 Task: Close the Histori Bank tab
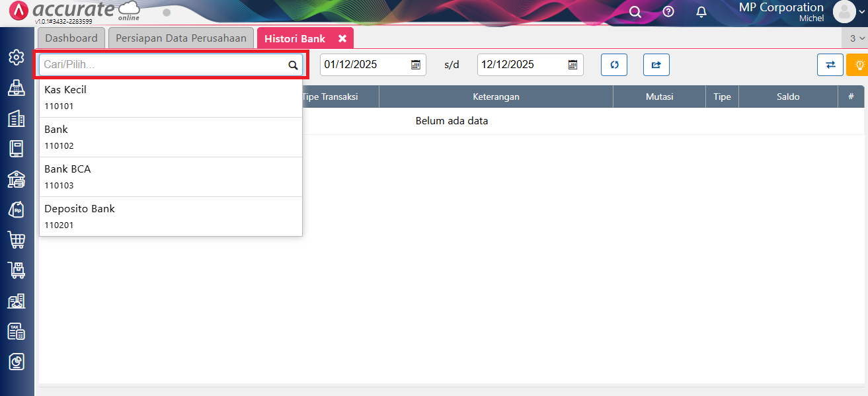pos(342,38)
